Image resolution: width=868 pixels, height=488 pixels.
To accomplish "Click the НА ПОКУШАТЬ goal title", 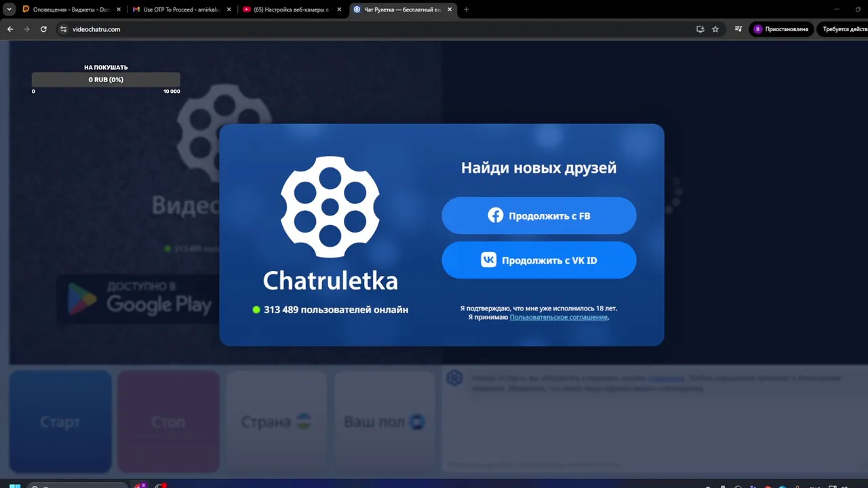I will (x=106, y=67).
